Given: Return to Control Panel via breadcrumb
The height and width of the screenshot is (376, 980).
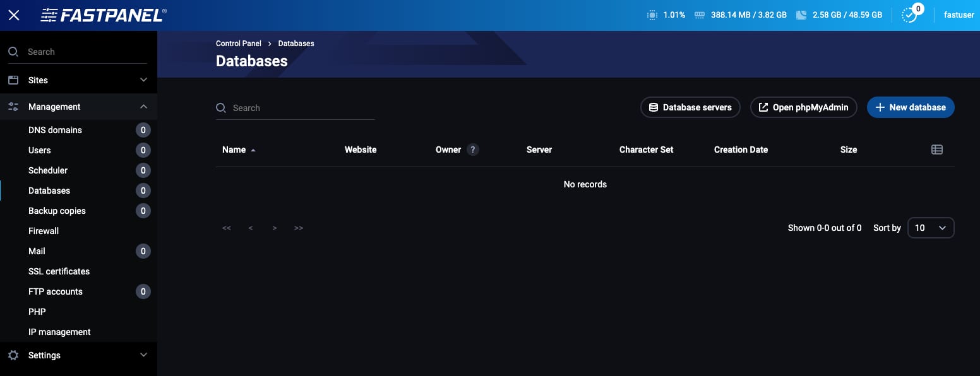Looking at the screenshot, I should (x=239, y=43).
